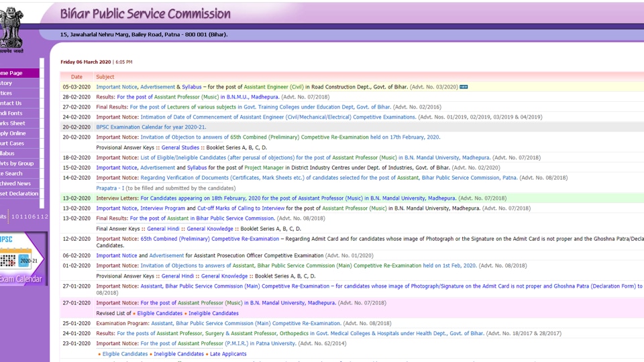Click the visitor counter 101106112
This screenshot has height=362, width=644.
pyautogui.click(x=30, y=217)
